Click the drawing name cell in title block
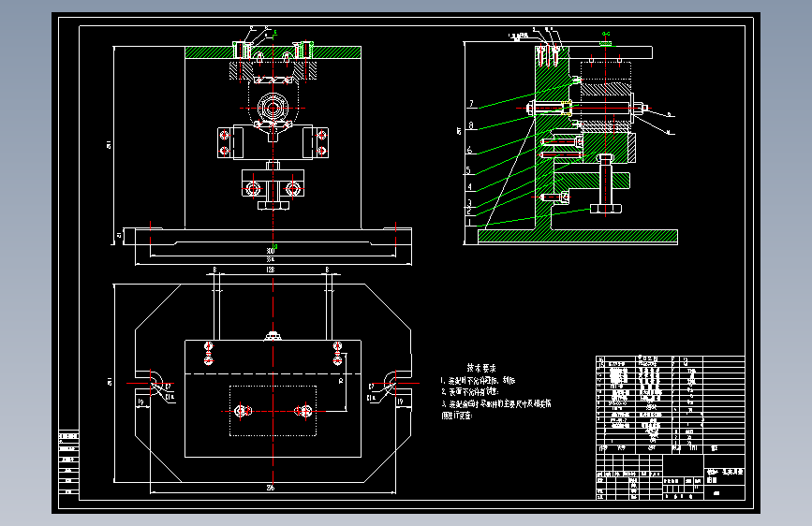Image resolution: width=812 pixels, height=526 pixels. (725, 475)
